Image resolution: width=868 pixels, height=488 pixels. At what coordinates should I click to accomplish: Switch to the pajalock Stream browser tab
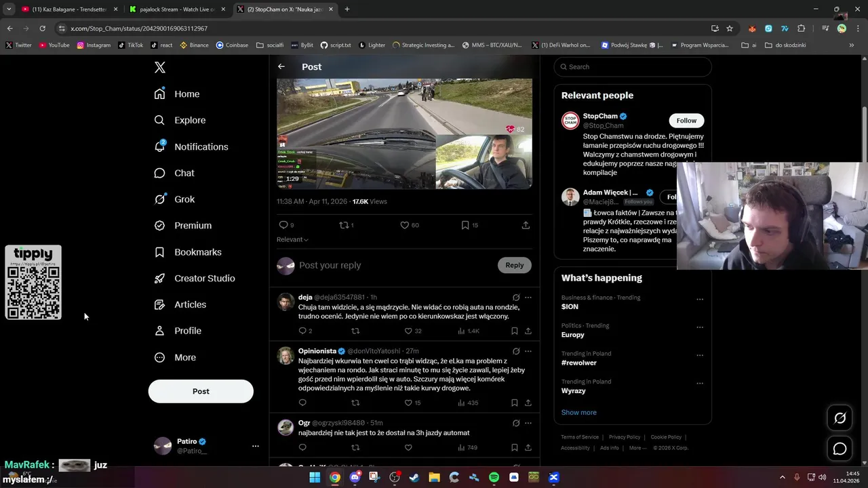(178, 9)
